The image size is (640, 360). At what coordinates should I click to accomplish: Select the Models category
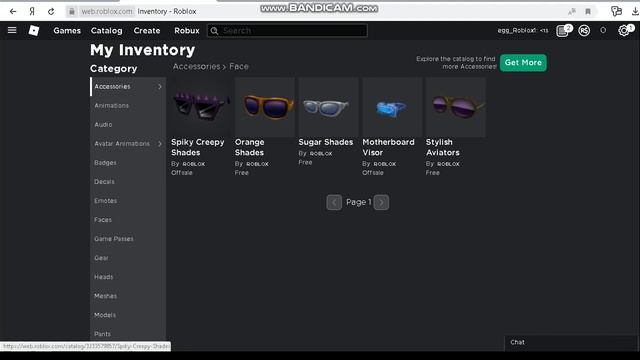pyautogui.click(x=105, y=315)
